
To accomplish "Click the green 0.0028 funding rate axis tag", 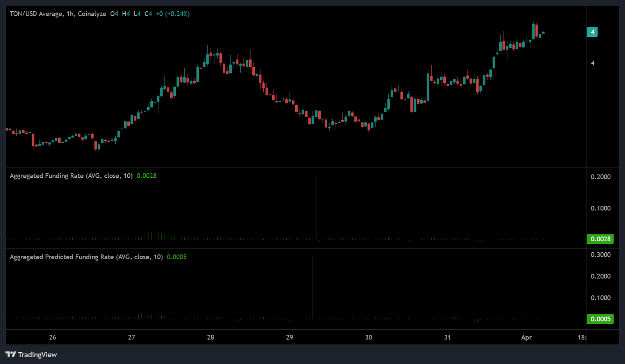I will pos(600,239).
